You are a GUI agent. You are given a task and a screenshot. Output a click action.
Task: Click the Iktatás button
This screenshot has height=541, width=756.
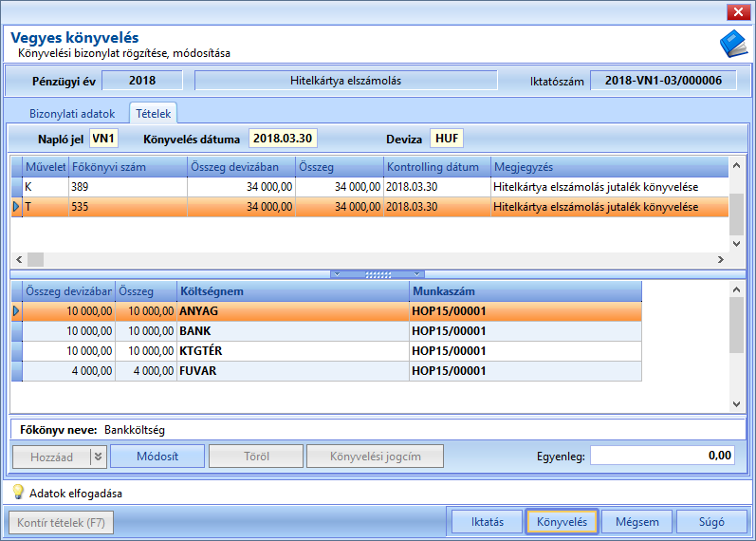tap(487, 522)
